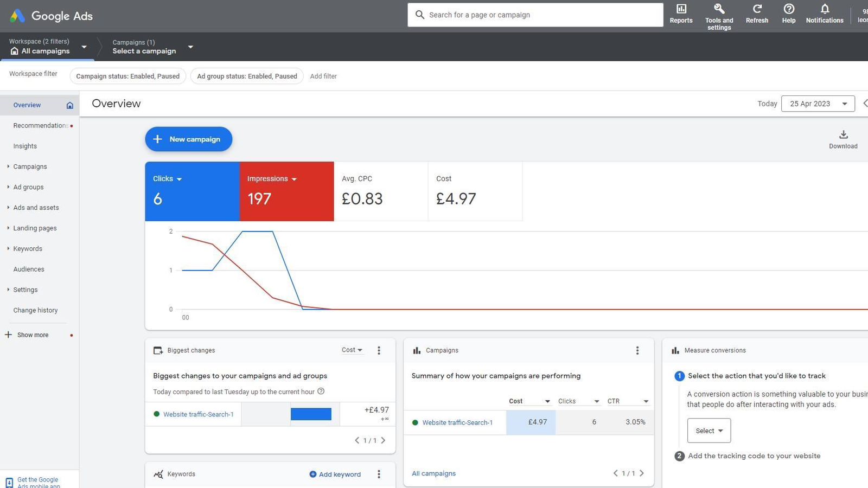
Task: Click the Ad group status filter chip
Action: pos(247,76)
